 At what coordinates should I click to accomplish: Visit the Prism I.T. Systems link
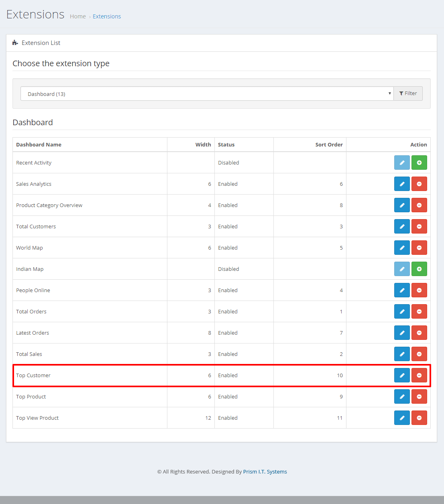[x=265, y=471]
